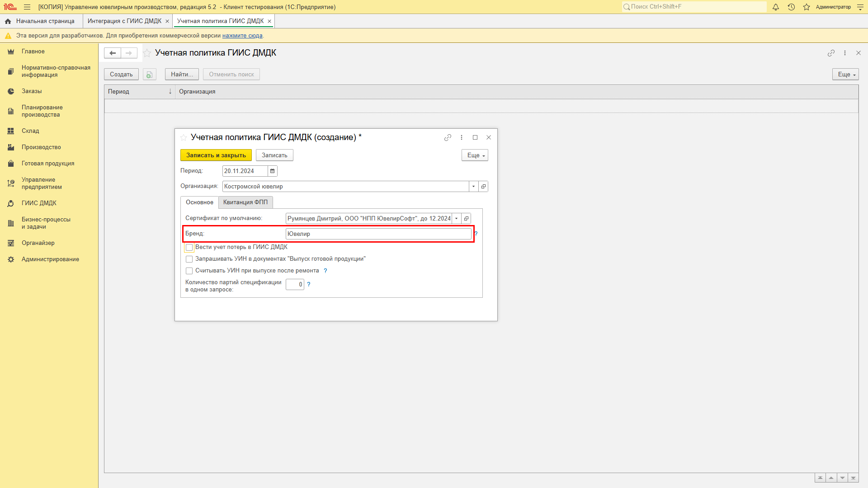Show help for Бренд field
868x488 pixels.
pyautogui.click(x=476, y=234)
